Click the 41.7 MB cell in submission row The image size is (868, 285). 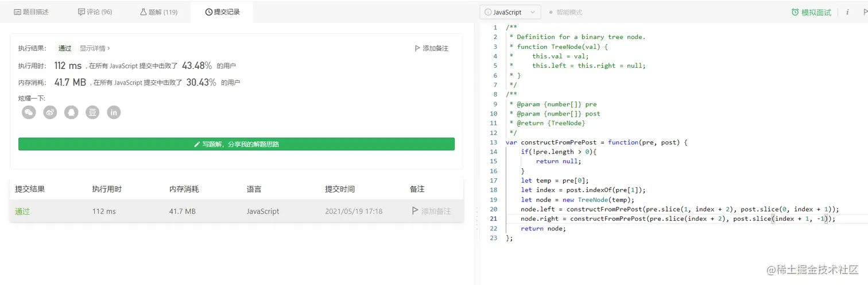point(183,211)
